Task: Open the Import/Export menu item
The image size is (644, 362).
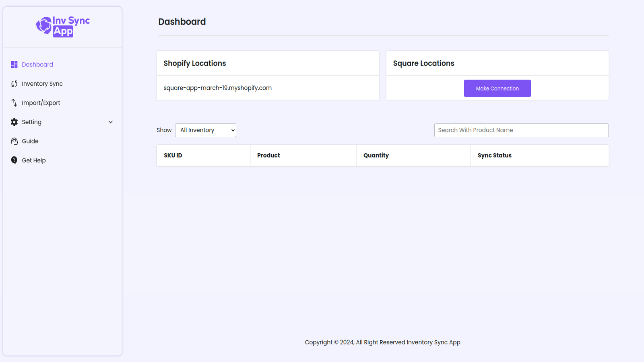Action: pyautogui.click(x=41, y=103)
